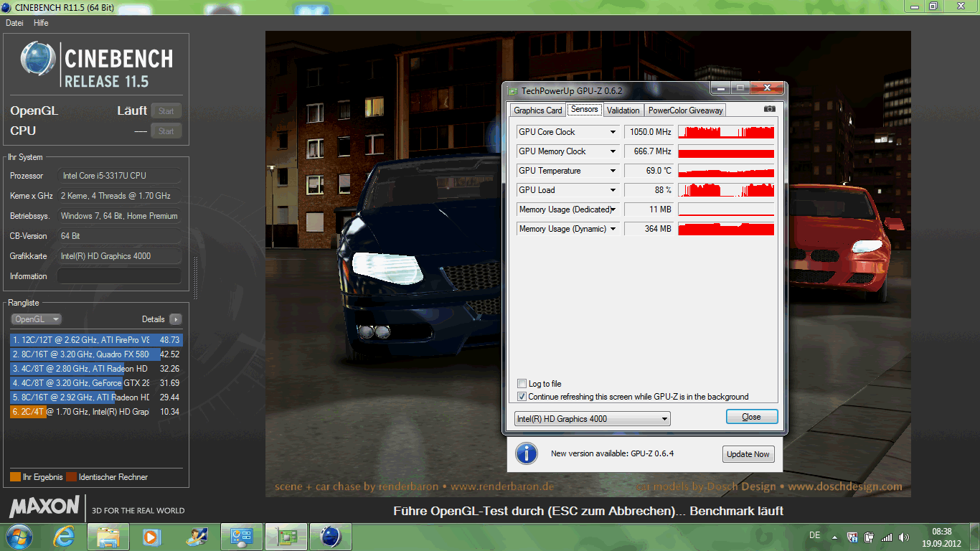Select ranking row 2 Quadro FX 580
This screenshot has width=980, height=551.
click(96, 354)
